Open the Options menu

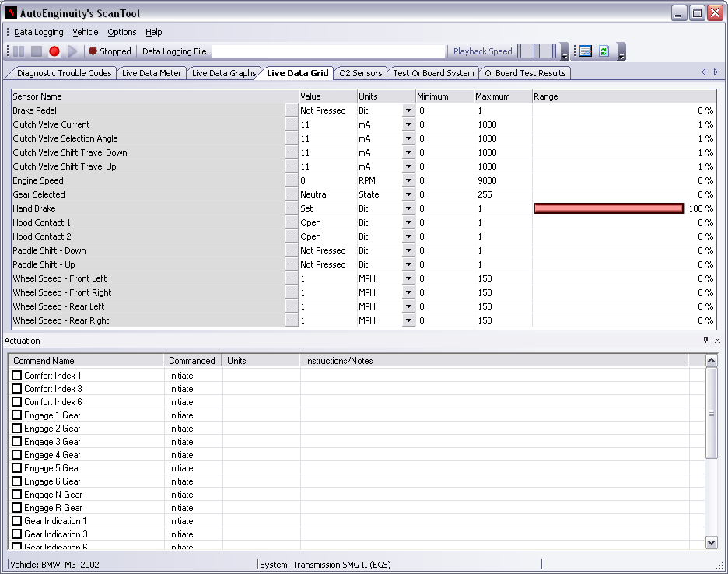point(122,32)
